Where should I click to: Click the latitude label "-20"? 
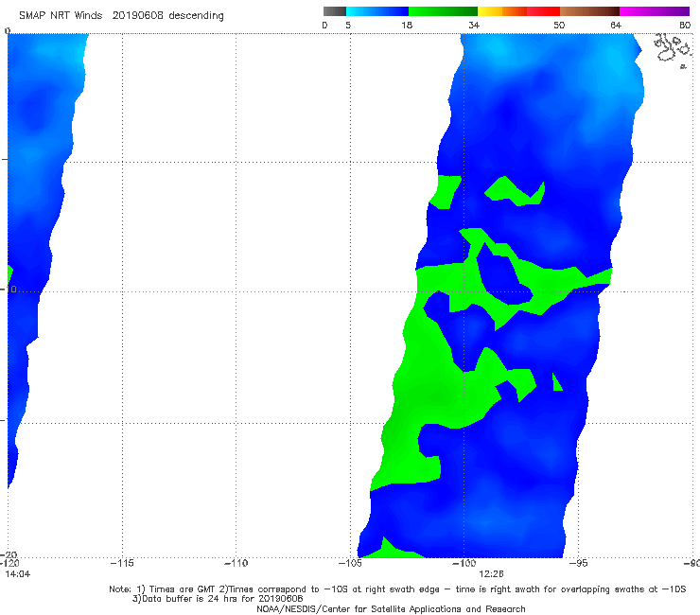(x=10, y=554)
